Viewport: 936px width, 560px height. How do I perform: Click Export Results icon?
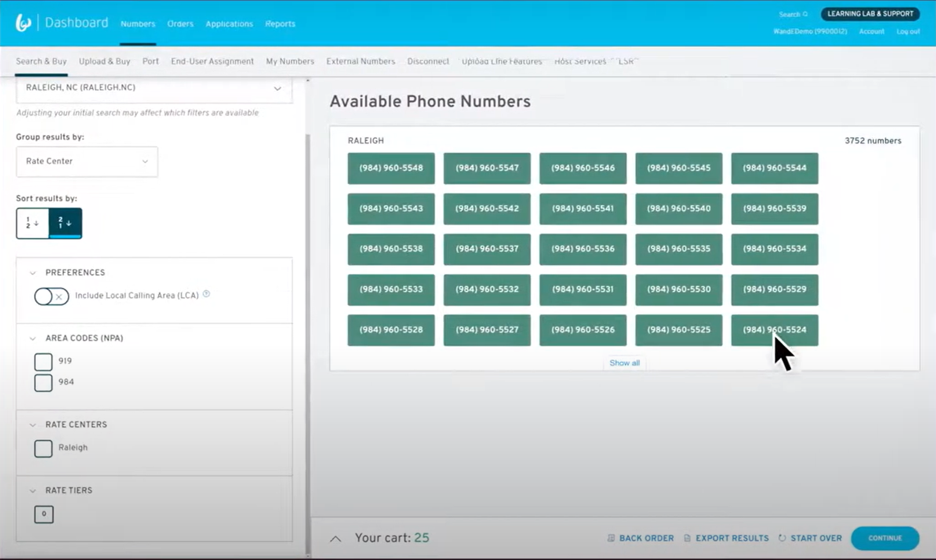687,538
